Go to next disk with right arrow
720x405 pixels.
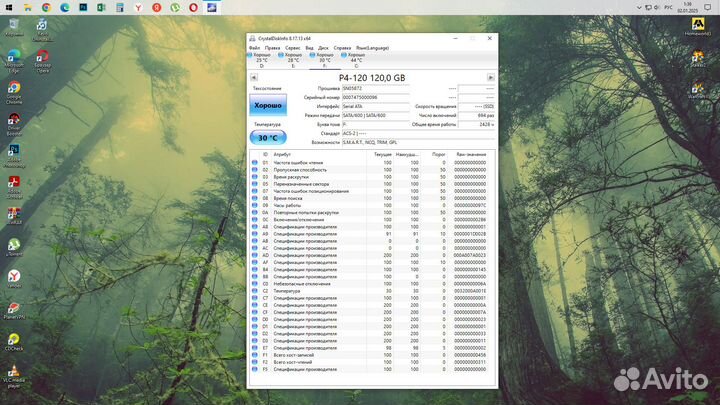pyautogui.click(x=490, y=78)
